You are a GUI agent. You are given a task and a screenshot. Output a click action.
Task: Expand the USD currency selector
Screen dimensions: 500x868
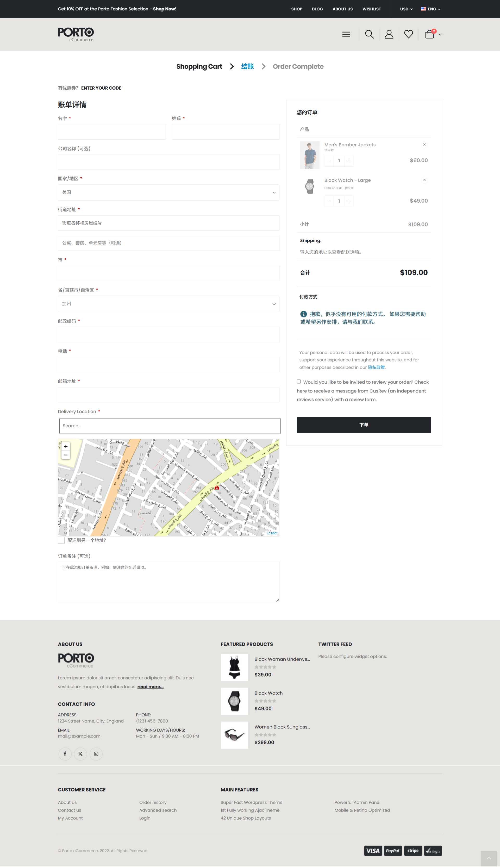[406, 9]
